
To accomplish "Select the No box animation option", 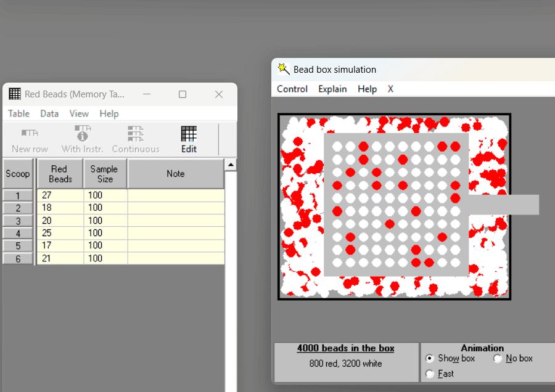I will [x=497, y=358].
